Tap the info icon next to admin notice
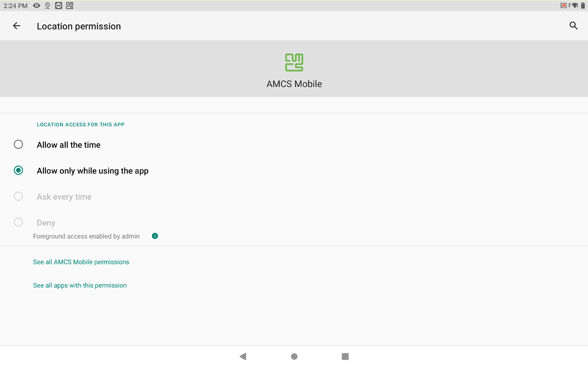The image size is (588, 367). 154,236
